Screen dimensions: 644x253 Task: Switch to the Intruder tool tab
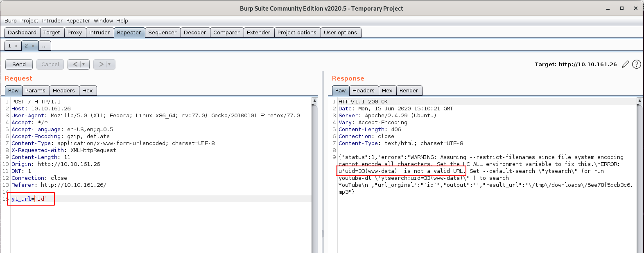pyautogui.click(x=99, y=32)
